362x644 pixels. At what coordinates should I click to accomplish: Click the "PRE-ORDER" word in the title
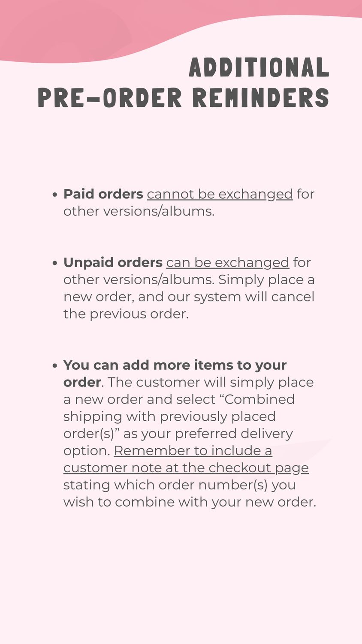click(x=110, y=98)
